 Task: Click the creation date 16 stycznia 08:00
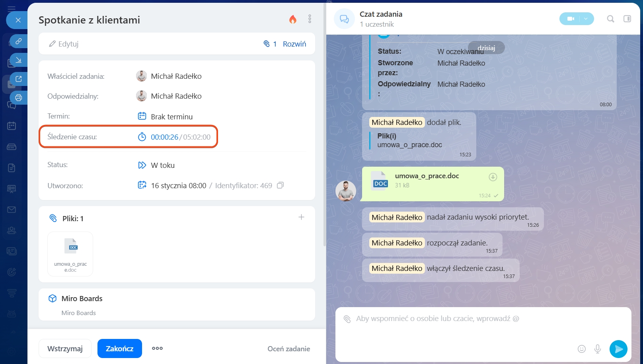click(179, 185)
